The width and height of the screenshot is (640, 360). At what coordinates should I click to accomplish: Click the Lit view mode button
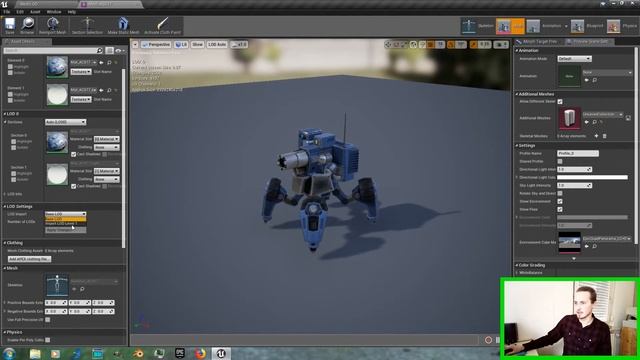181,44
